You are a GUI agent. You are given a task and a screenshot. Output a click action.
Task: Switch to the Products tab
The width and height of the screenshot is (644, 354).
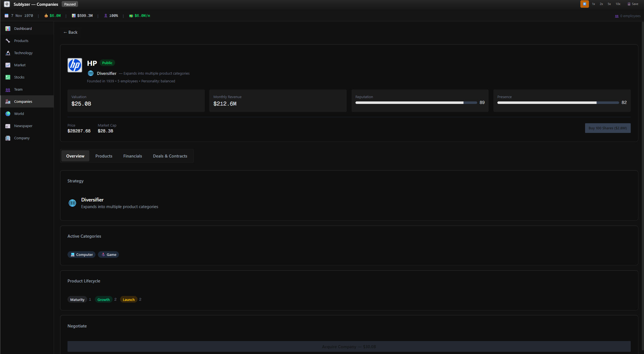[x=104, y=156]
